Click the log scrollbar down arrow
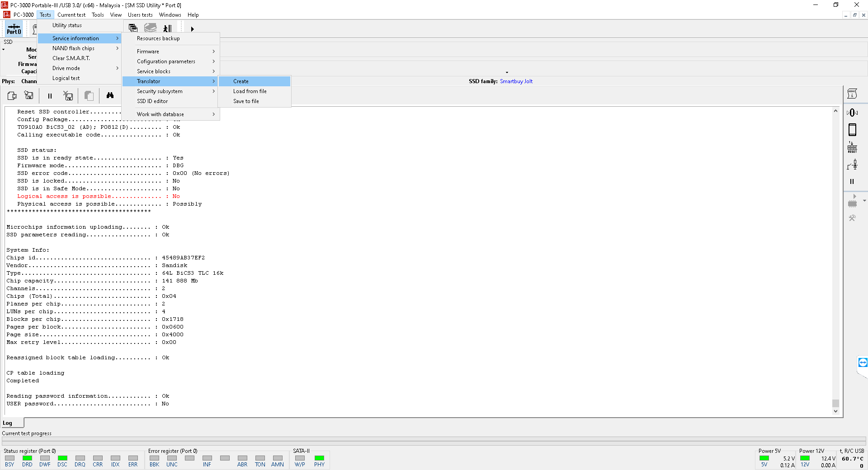The width and height of the screenshot is (868, 470). pos(835,411)
